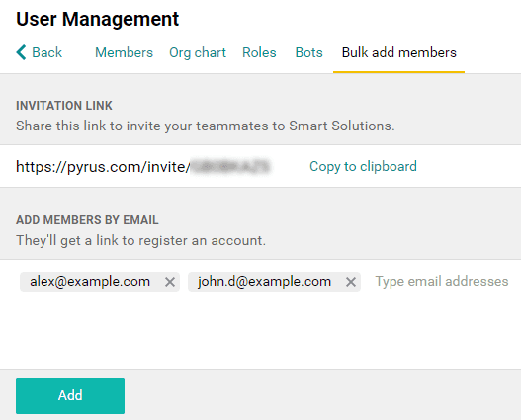Click the pyrus.com invite URL text

[103, 166]
